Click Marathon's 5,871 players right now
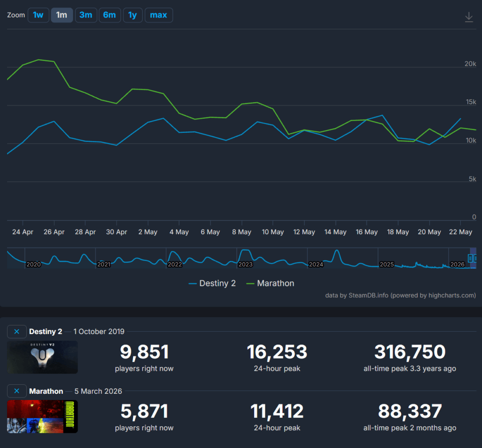 point(144,411)
